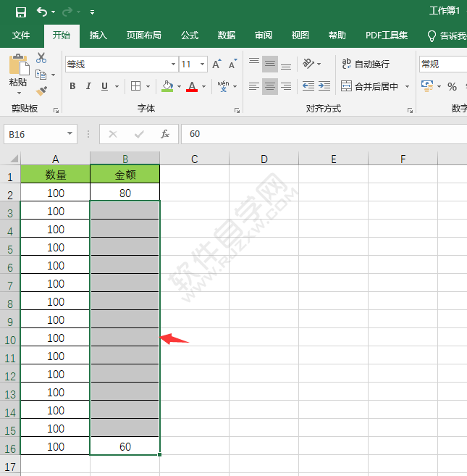This screenshot has height=476, width=467.
Task: Apply the red Font Color A
Action: 192,86
